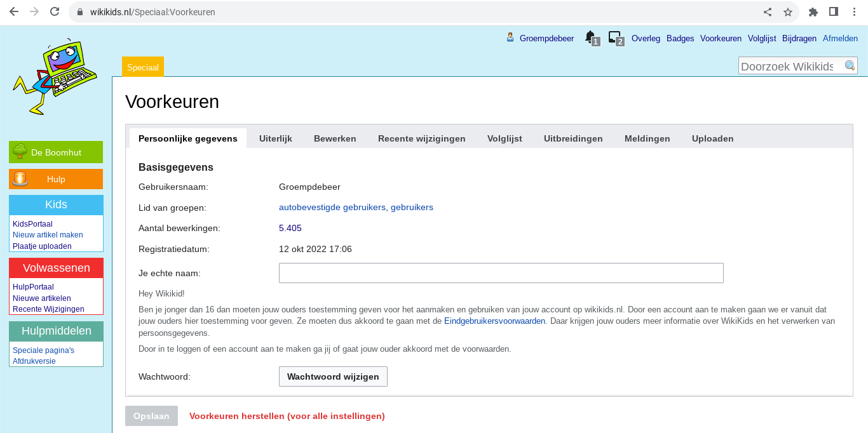Open Speciale pagina's in sidebar
Screen dimensions: 868x433
(x=43, y=350)
